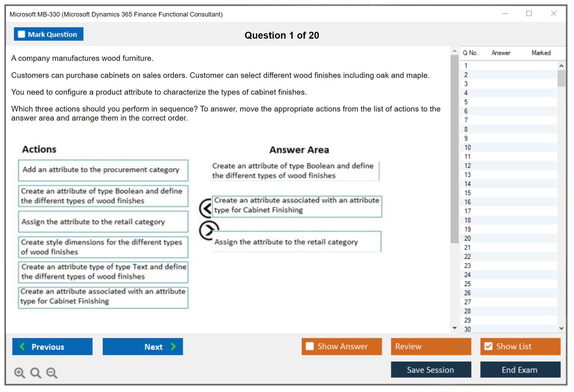Maximize the exam window

pos(529,14)
